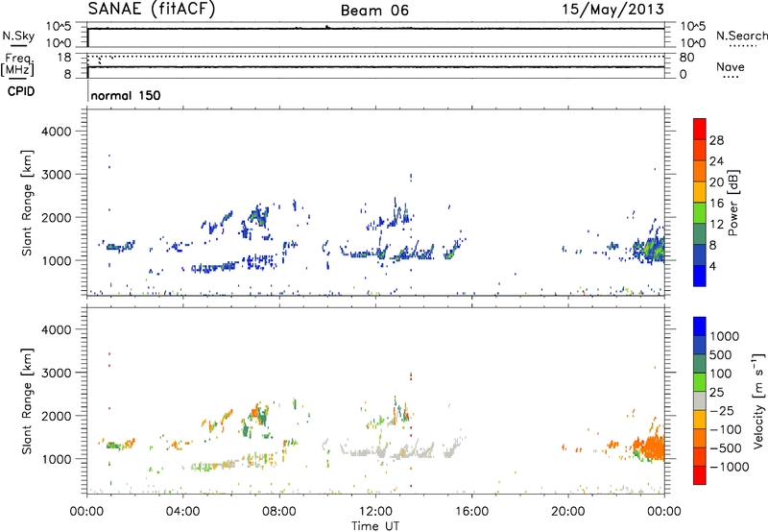
Task: Click the velocity panel 'Slant Range [km]' label
Action: click(28, 400)
